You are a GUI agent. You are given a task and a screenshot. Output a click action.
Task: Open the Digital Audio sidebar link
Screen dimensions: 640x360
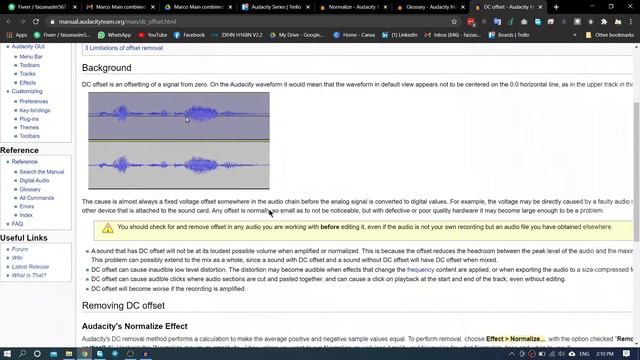point(34,180)
